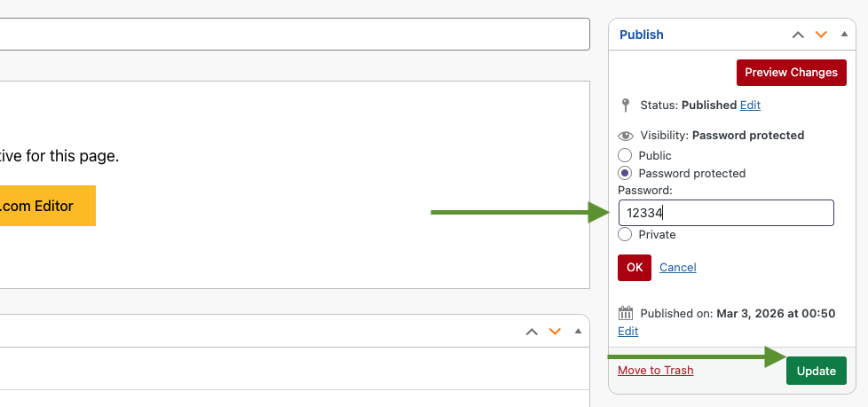
Task: Cancel the visibility changes
Action: pos(677,267)
